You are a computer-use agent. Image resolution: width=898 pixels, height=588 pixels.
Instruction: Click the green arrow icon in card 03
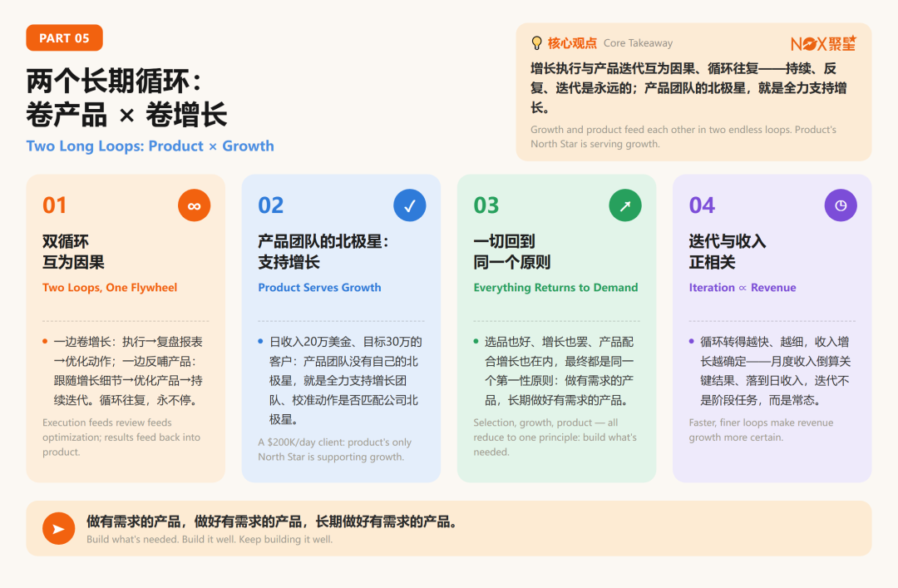(x=624, y=205)
